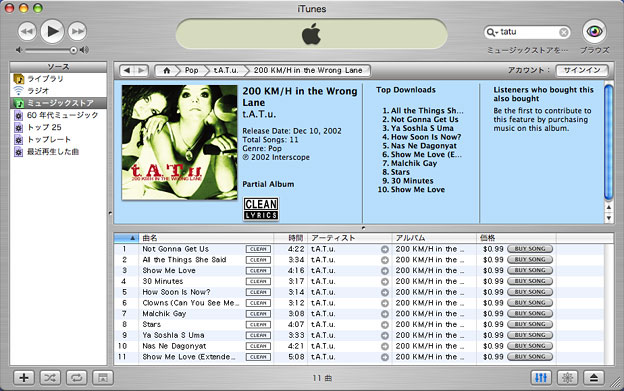Go to Music Store home icon
Screen dimensions: 624x391
pos(166,70)
